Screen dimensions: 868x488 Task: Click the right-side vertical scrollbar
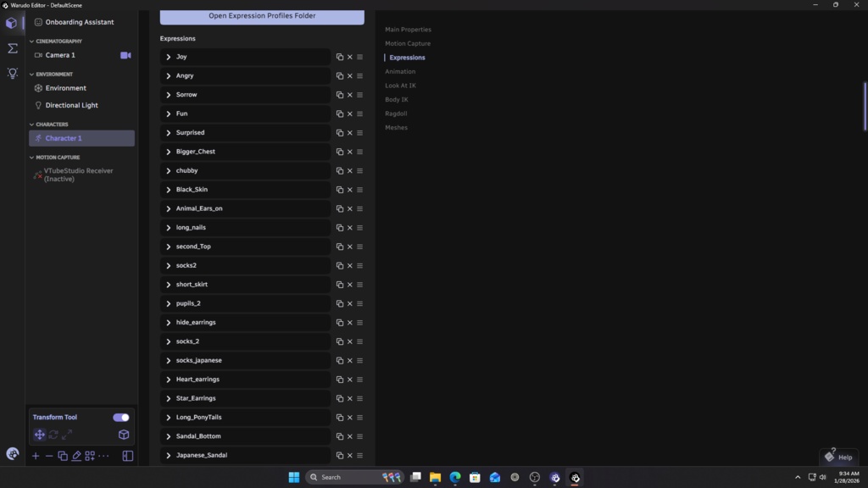(x=865, y=106)
